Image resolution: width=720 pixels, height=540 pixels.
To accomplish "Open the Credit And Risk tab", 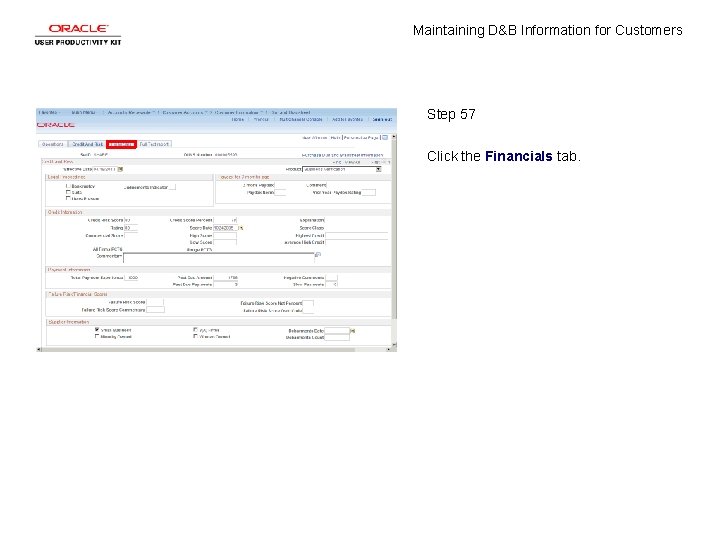I will tap(87, 144).
